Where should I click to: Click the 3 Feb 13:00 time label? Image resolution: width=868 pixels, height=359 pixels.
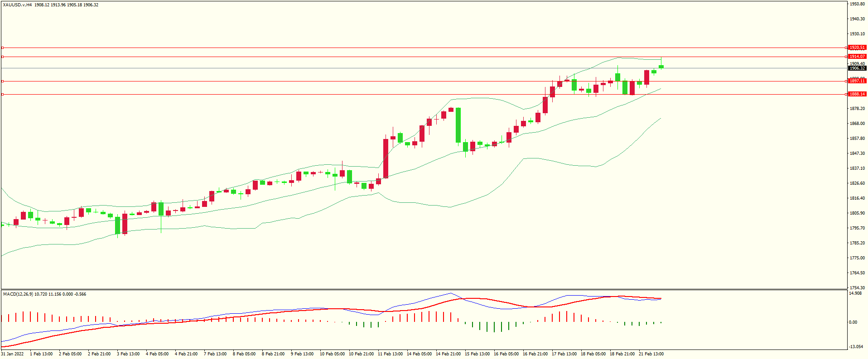pos(128,354)
